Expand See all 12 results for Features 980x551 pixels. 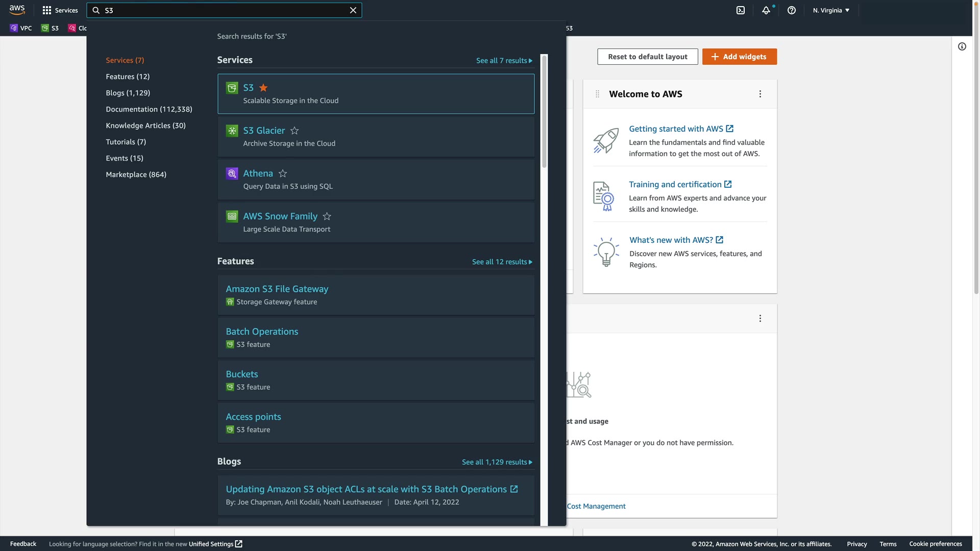point(502,262)
